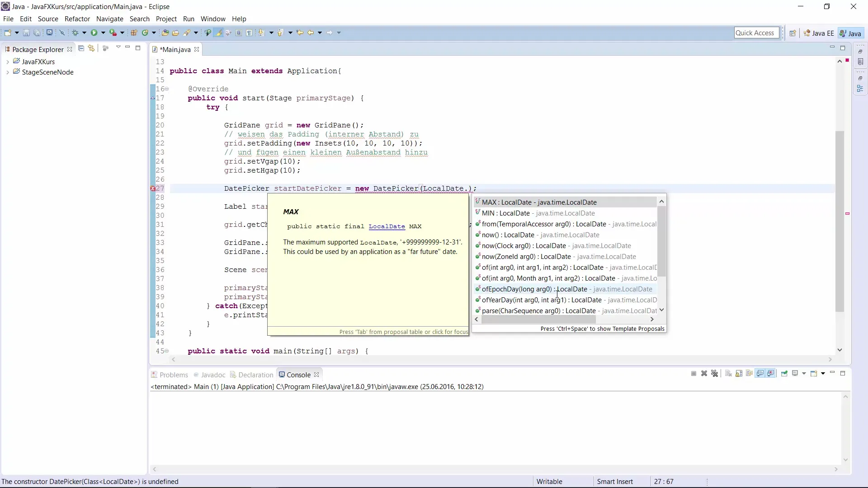Click the editor vertical scrollbar thumb
The width and height of the screenshot is (868, 488).
(840, 221)
